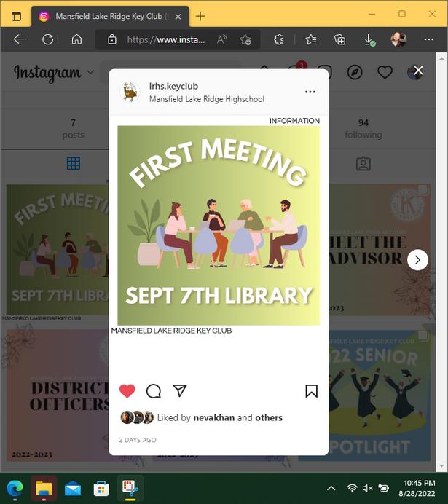
Task: Switch to the posts grid tab
Action: [74, 163]
